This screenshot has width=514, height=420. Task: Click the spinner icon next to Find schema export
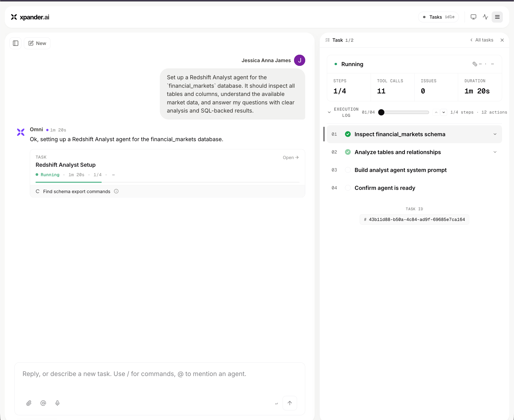pos(38,191)
